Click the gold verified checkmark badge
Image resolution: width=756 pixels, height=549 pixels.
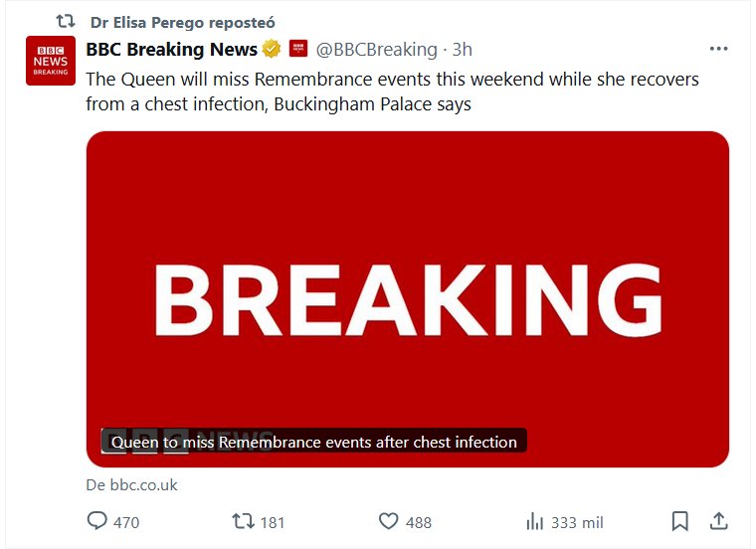[x=272, y=49]
